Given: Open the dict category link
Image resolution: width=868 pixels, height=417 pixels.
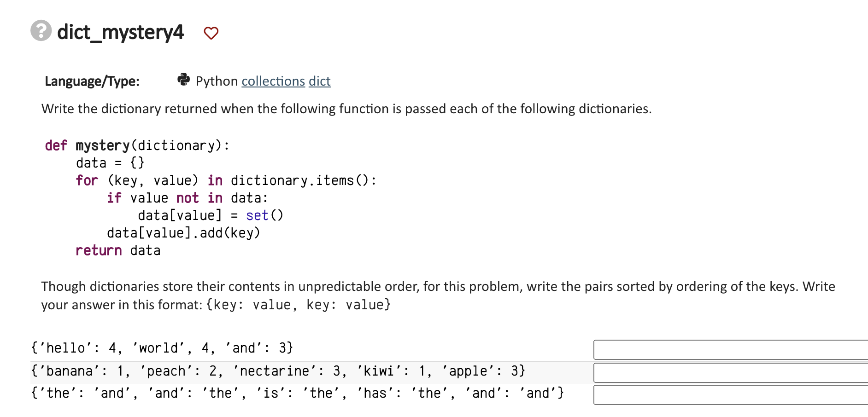Looking at the screenshot, I should (x=320, y=81).
